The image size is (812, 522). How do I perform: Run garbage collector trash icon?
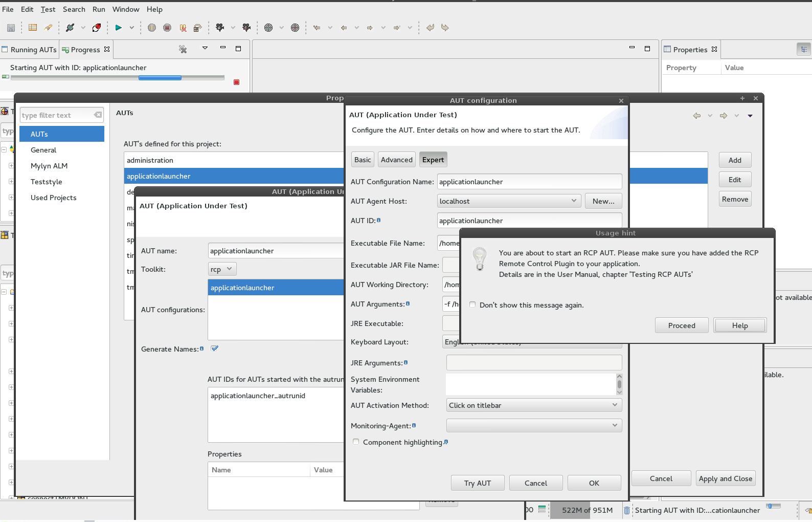click(626, 510)
